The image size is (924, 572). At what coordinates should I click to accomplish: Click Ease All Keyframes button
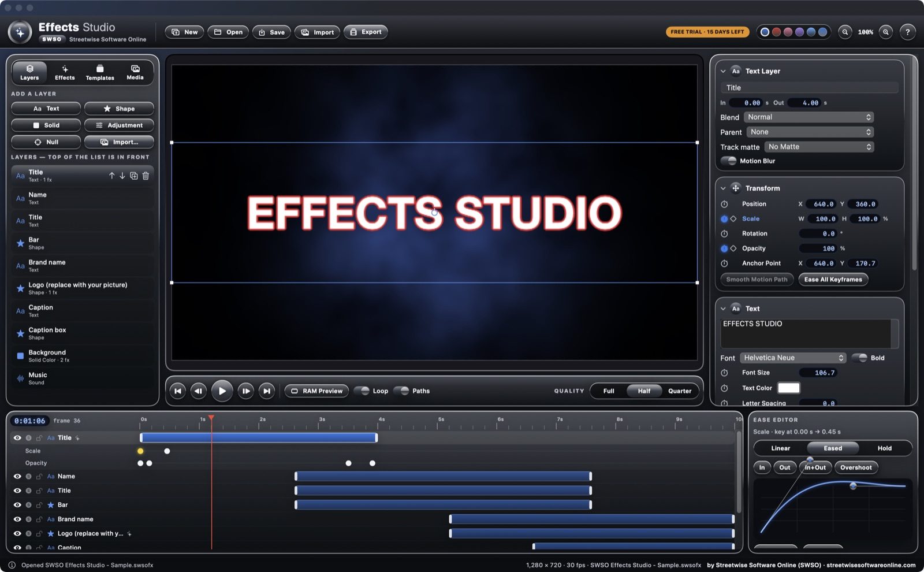coord(833,280)
